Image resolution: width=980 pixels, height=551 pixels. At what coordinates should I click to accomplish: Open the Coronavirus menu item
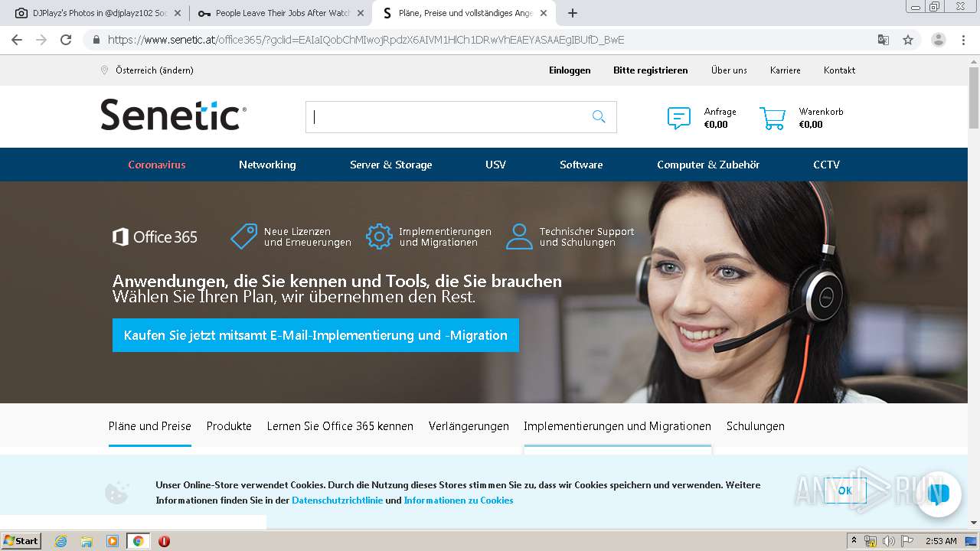tap(157, 165)
